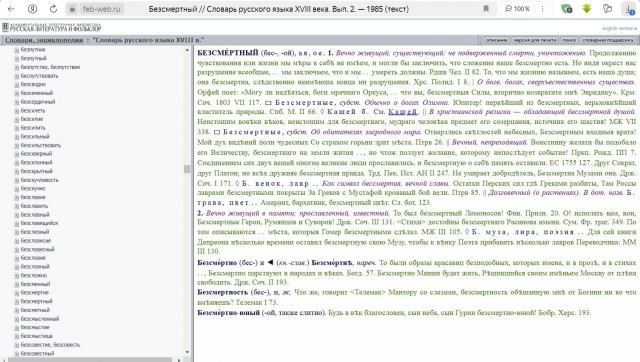
Task: Click the tree panel horizontal scrollbar thumb
Action: [x=90, y=360]
